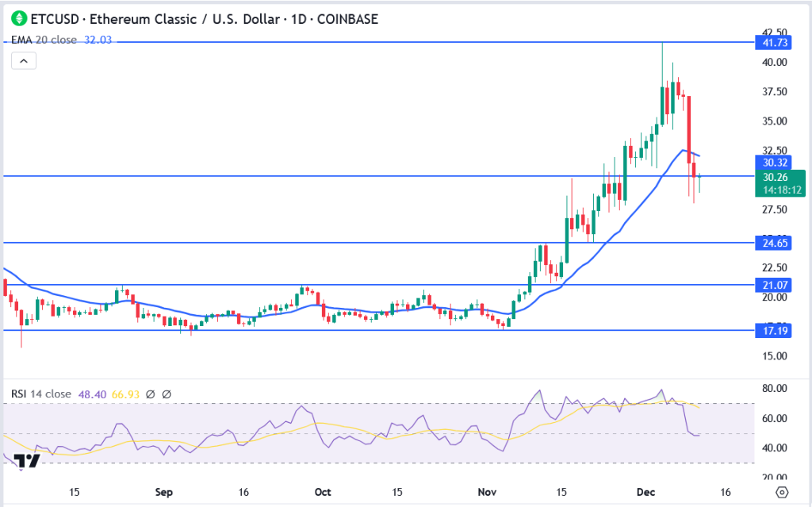Click the second empty-value symbol beside RSI
The width and height of the screenshot is (812, 507).
point(167,394)
